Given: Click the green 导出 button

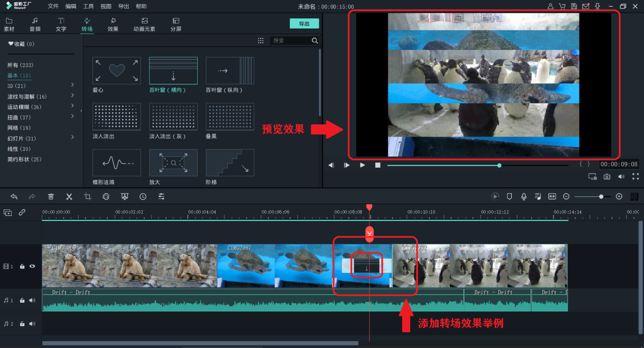Looking at the screenshot, I should [x=304, y=24].
